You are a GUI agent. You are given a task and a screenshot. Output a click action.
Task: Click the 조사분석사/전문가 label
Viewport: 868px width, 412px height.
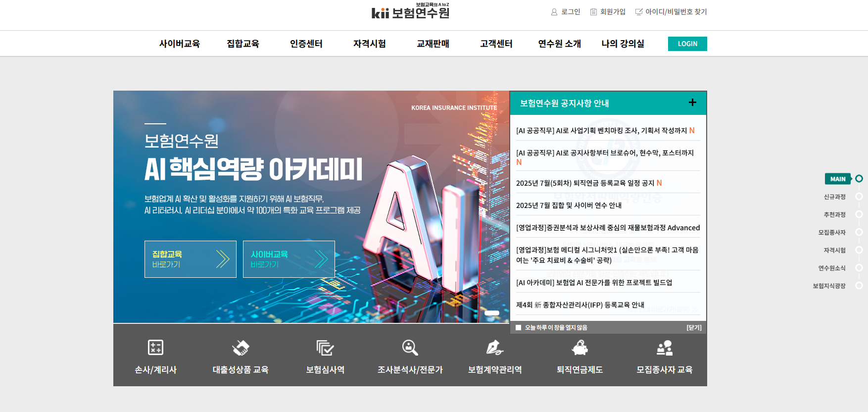(x=410, y=370)
